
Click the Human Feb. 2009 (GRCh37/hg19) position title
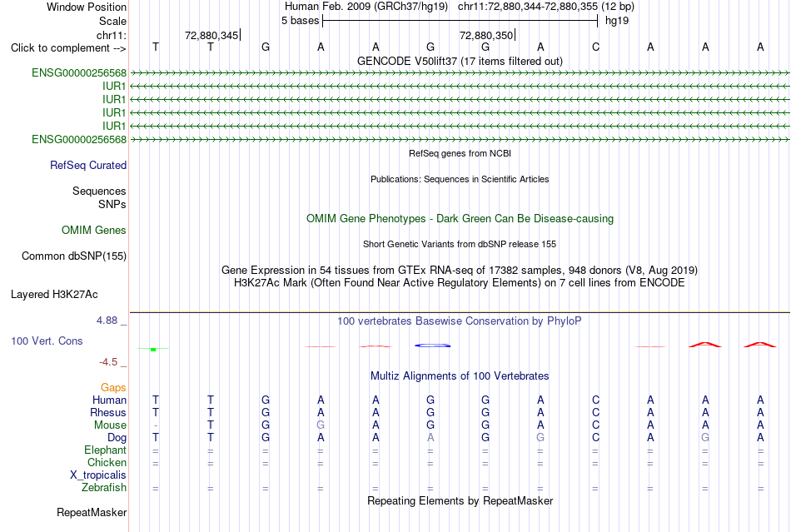(x=366, y=7)
